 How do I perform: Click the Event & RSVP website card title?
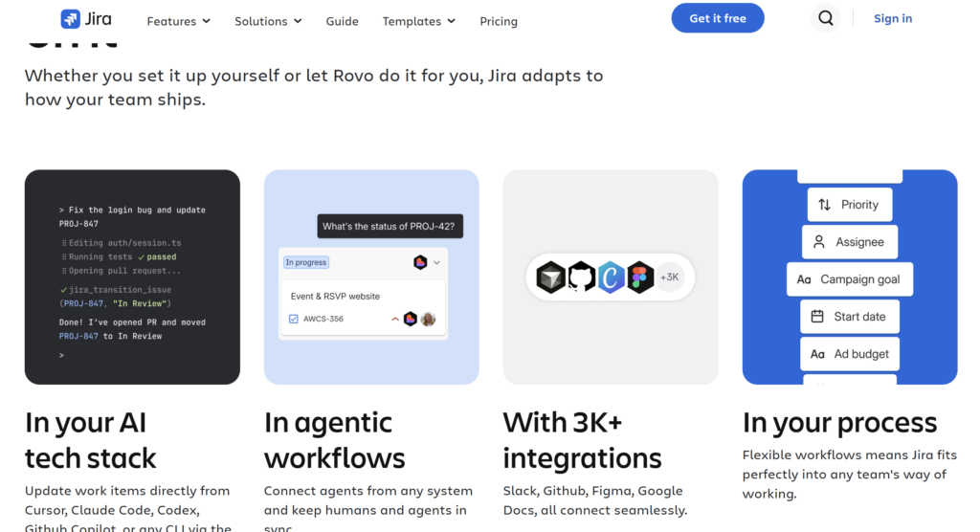tap(335, 297)
